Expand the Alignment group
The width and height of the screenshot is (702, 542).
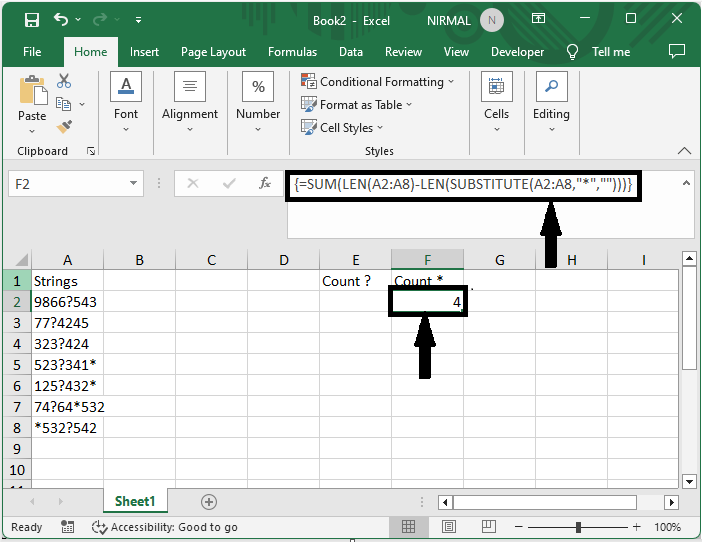(190, 102)
